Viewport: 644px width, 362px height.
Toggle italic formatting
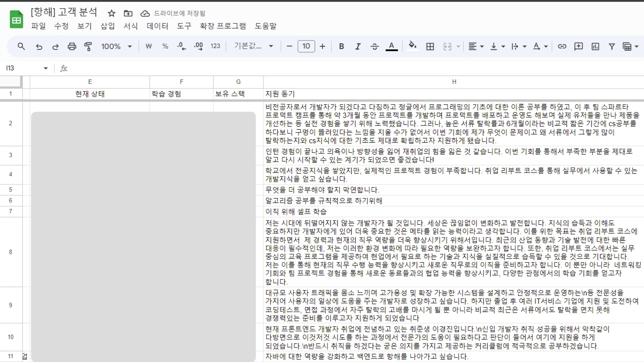(x=358, y=46)
